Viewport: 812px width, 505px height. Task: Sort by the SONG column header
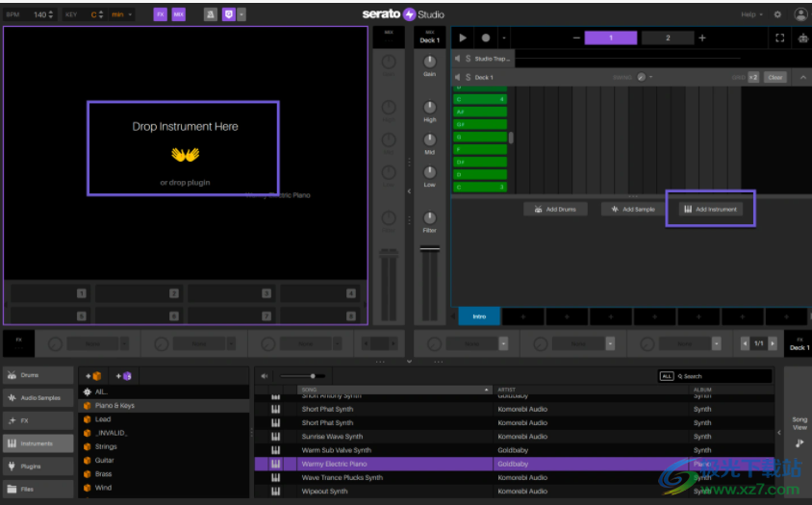[394, 390]
